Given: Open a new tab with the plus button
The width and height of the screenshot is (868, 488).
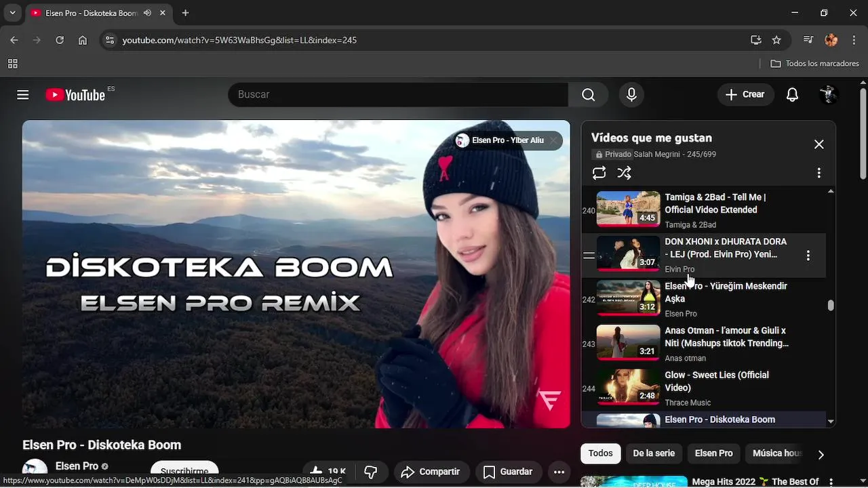Looking at the screenshot, I should 186,13.
